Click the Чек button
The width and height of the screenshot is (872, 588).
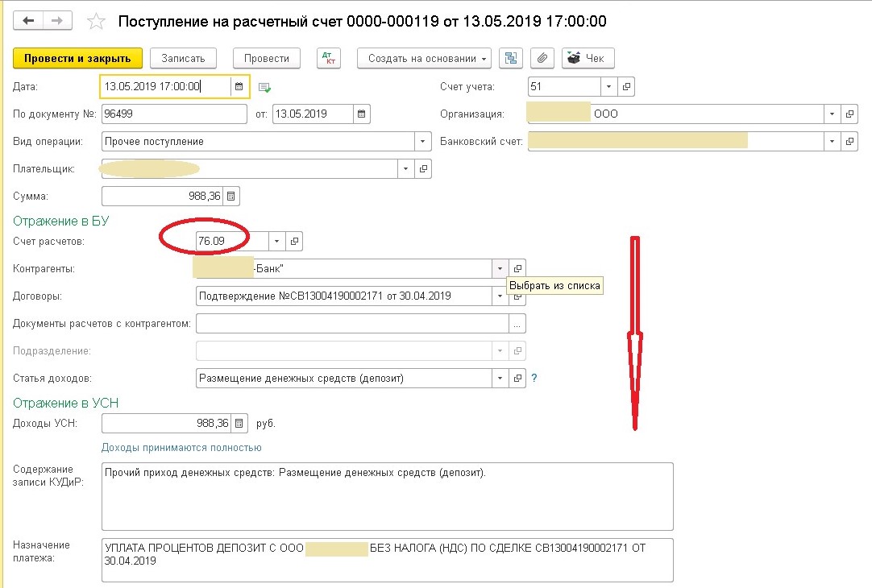point(588,58)
